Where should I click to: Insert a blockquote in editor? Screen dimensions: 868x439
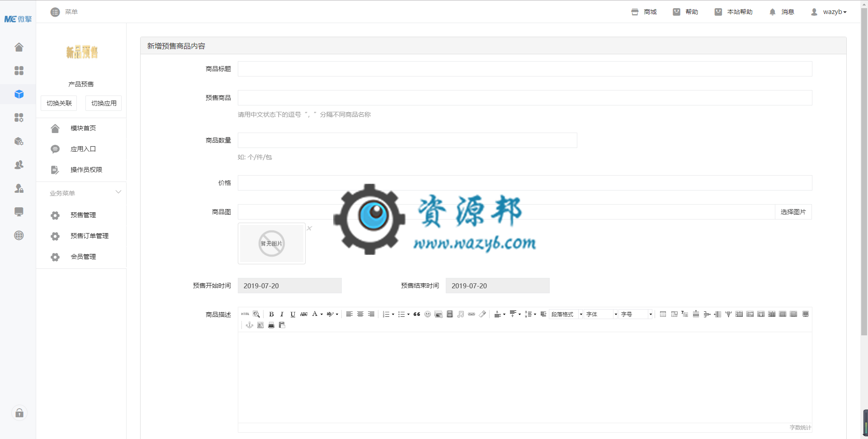coord(417,314)
